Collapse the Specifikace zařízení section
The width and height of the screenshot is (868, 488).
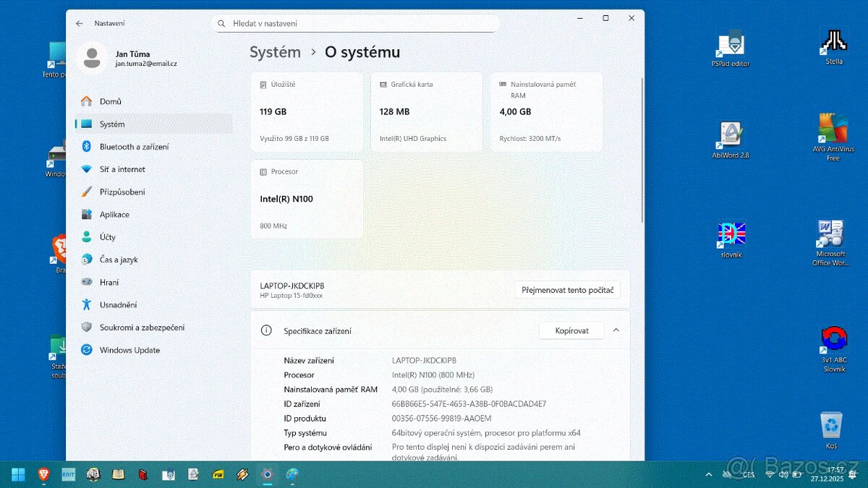[616, 330]
